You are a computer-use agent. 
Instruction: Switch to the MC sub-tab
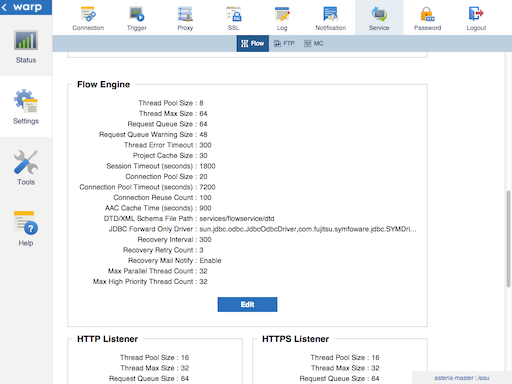(314, 43)
